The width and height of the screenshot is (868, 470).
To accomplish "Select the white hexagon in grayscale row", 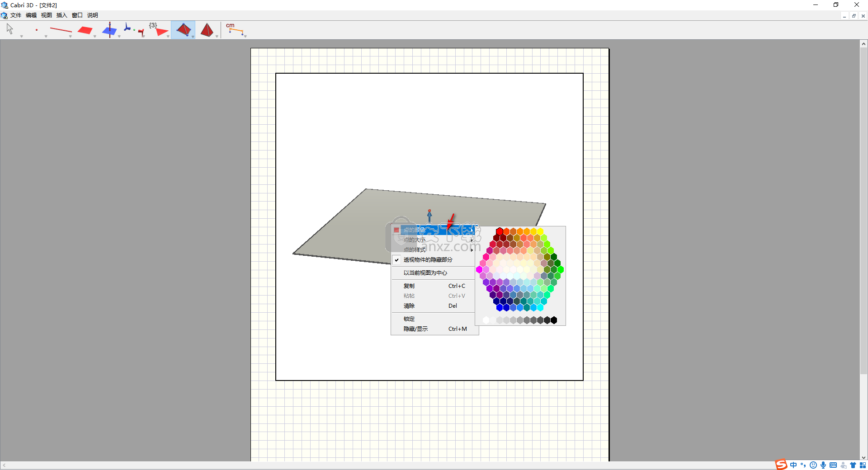I will 486,320.
